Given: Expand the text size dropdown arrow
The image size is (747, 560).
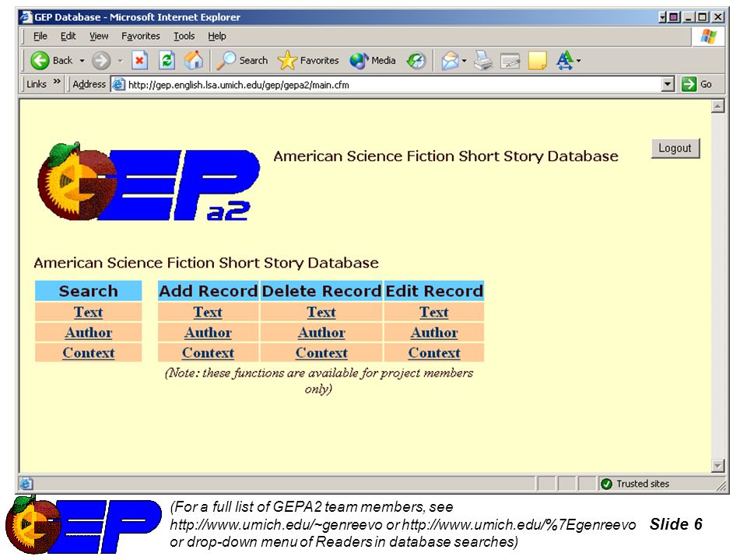Looking at the screenshot, I should coord(578,61).
